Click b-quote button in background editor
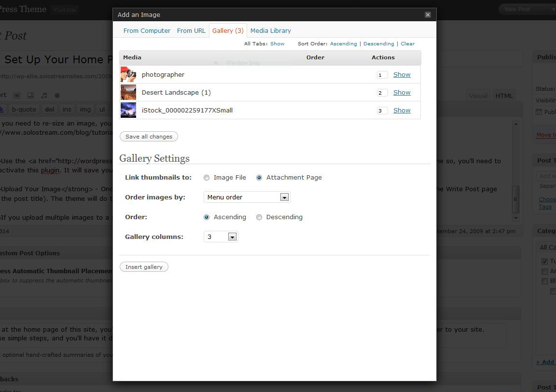Screen dimensions: 556x392 click(24, 109)
